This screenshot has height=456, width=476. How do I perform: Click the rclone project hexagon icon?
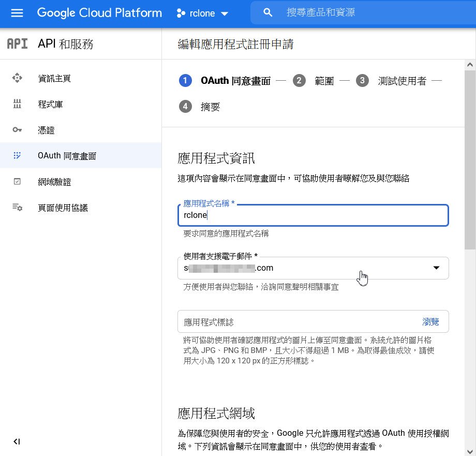181,13
